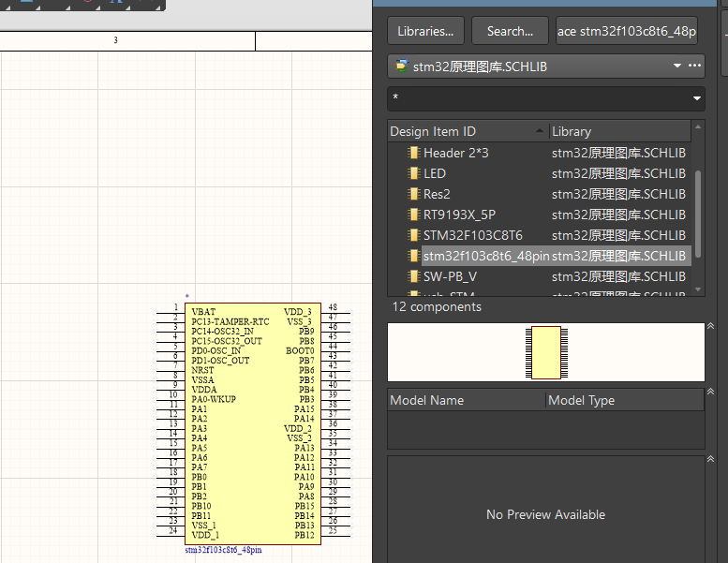The height and width of the screenshot is (563, 728).
Task: Click the Search... button
Action: pyautogui.click(x=510, y=31)
